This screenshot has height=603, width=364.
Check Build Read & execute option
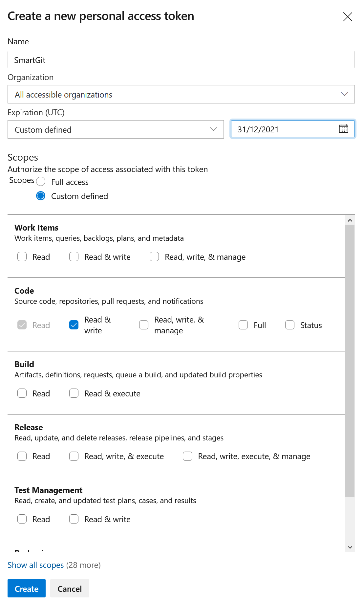click(x=74, y=393)
